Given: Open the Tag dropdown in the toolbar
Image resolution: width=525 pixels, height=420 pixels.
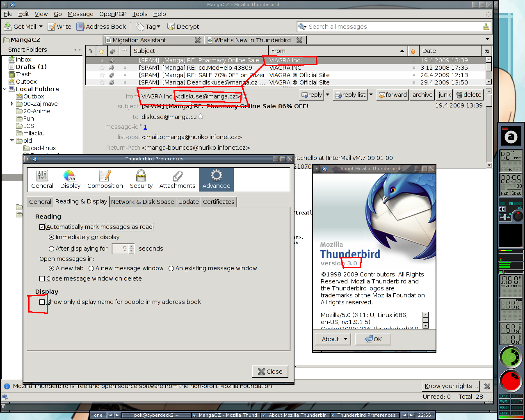Looking at the screenshot, I should [158, 27].
